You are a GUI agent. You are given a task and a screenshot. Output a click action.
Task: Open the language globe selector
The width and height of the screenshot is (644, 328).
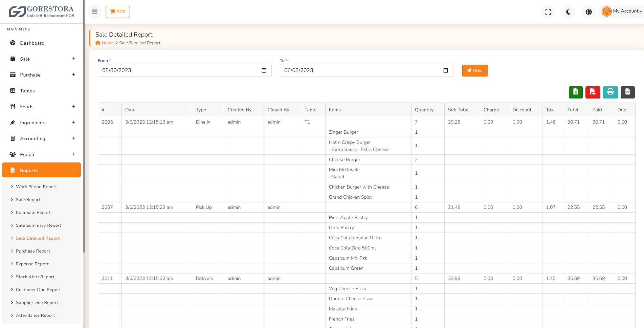click(x=589, y=12)
